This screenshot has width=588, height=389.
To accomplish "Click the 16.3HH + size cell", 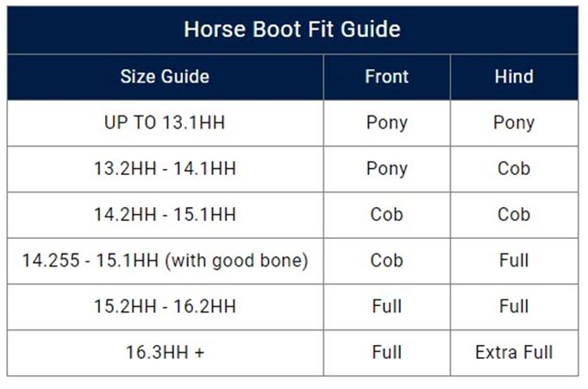I will 164,351.
